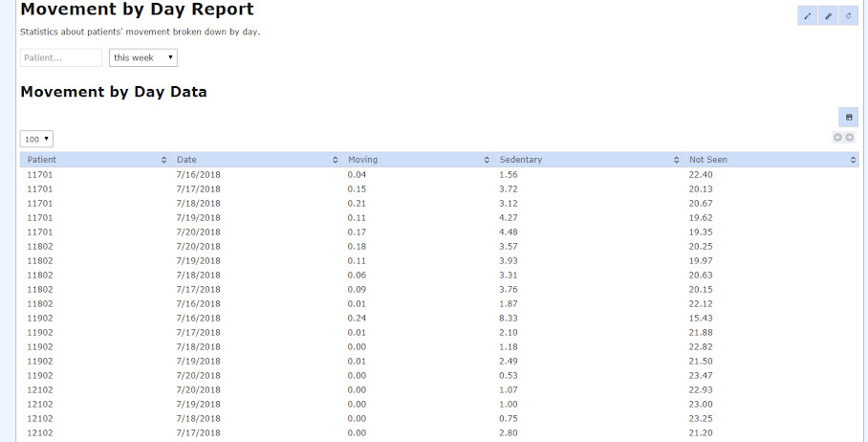Screen dimensions: 868x442
Task: Click the report description text about patients' movement
Action: pyautogui.click(x=141, y=33)
